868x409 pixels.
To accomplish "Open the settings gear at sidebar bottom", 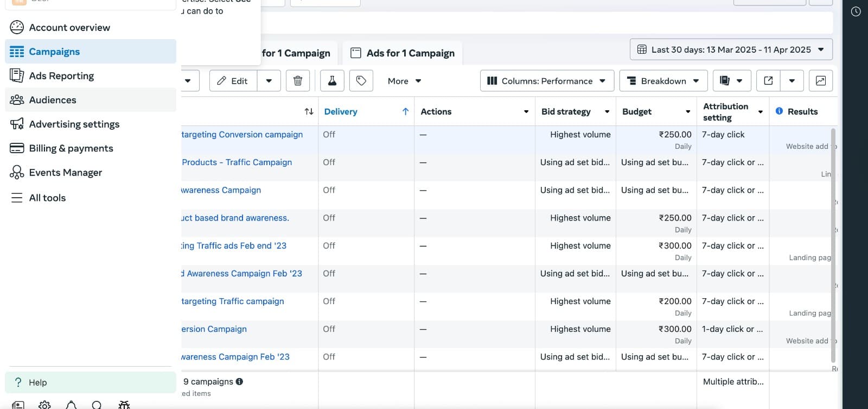I will click(x=44, y=405).
